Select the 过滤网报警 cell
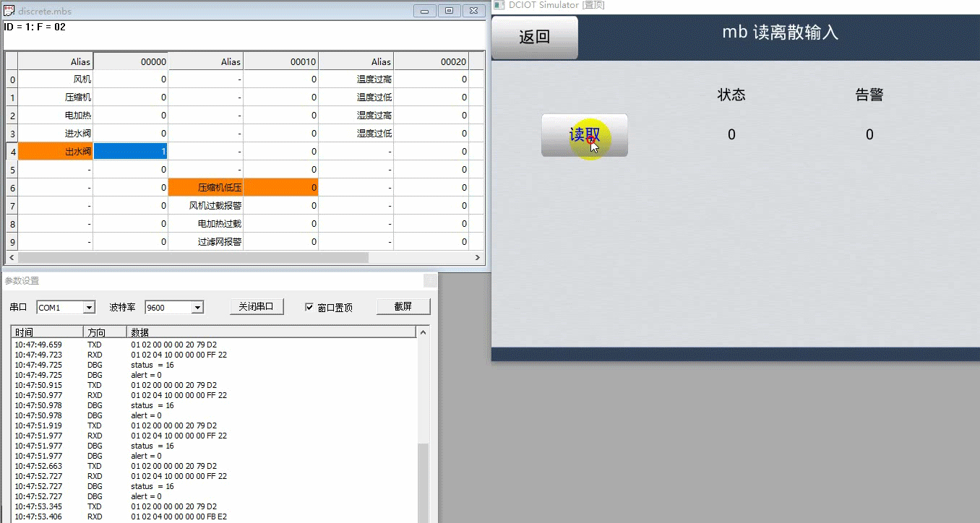The image size is (980, 523). [206, 242]
